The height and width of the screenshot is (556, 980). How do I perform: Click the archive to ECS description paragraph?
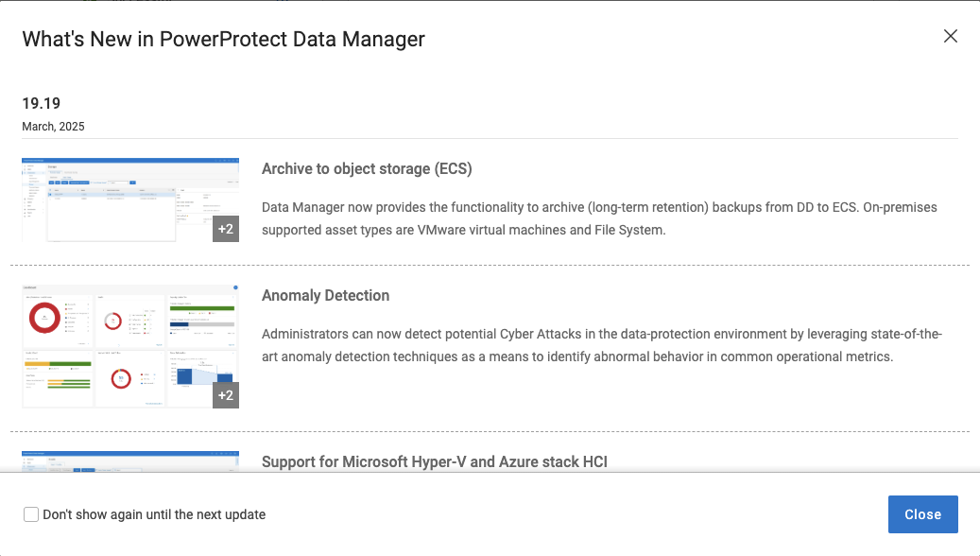(599, 218)
